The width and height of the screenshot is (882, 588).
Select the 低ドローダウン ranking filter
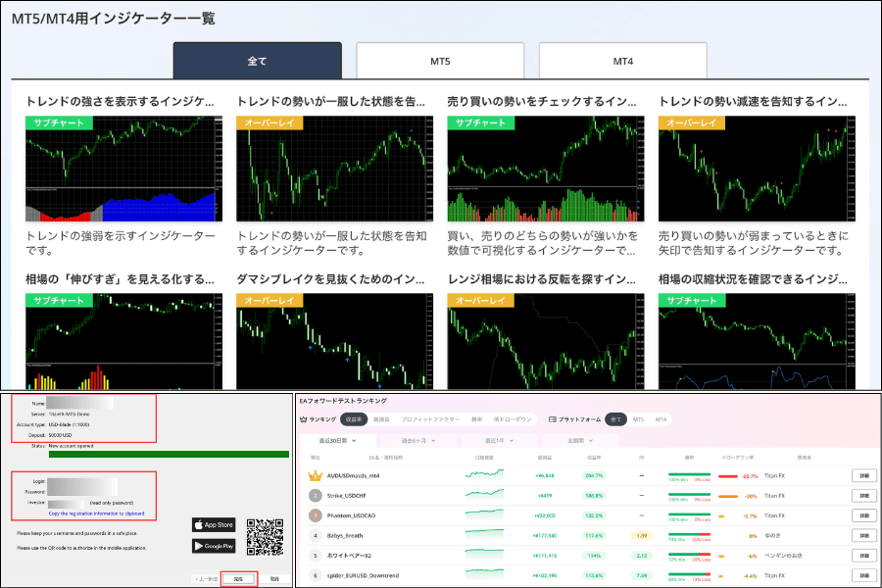click(513, 419)
